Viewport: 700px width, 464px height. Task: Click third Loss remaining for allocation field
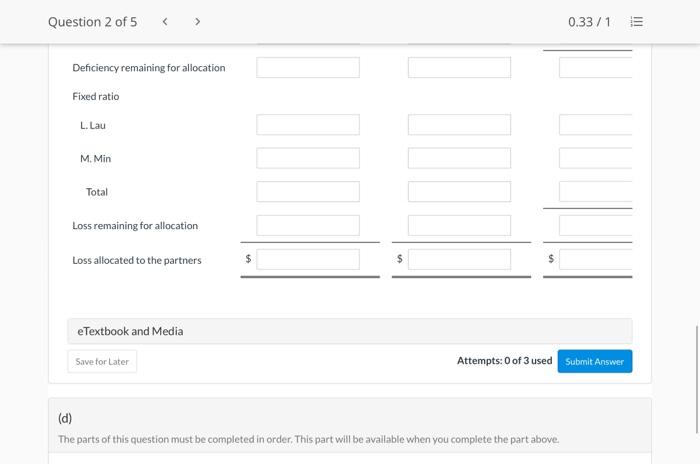[x=596, y=226]
